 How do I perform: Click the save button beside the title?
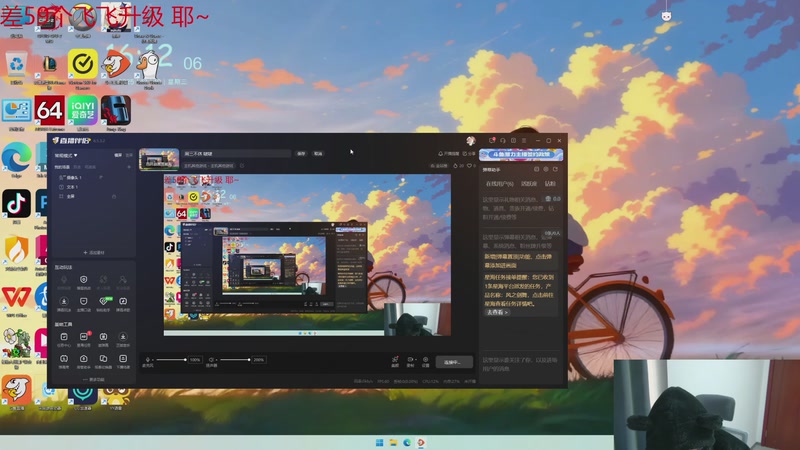coord(301,153)
